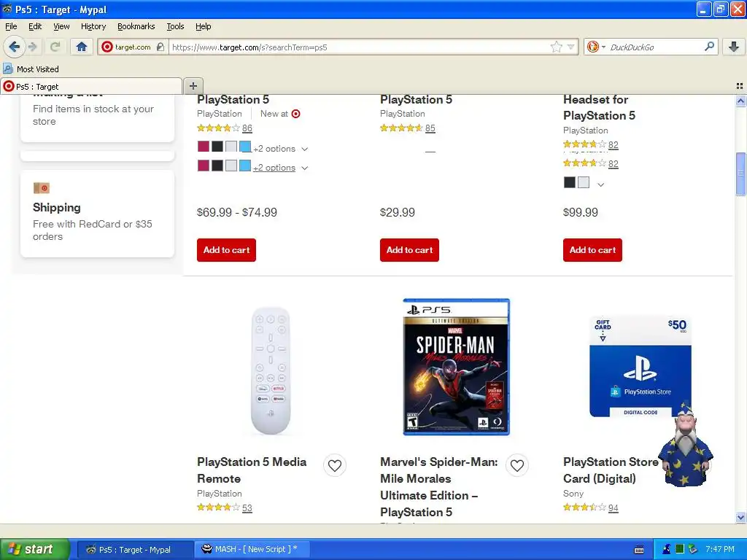Click the DuckDuckGo search field
Viewport: 747px width, 560px height.
pyautogui.click(x=654, y=47)
